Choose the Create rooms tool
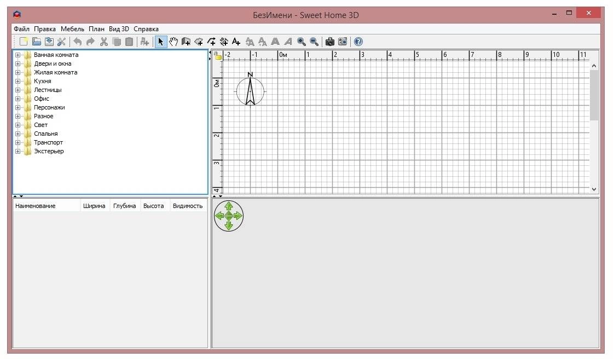The image size is (614, 364). pos(199,42)
